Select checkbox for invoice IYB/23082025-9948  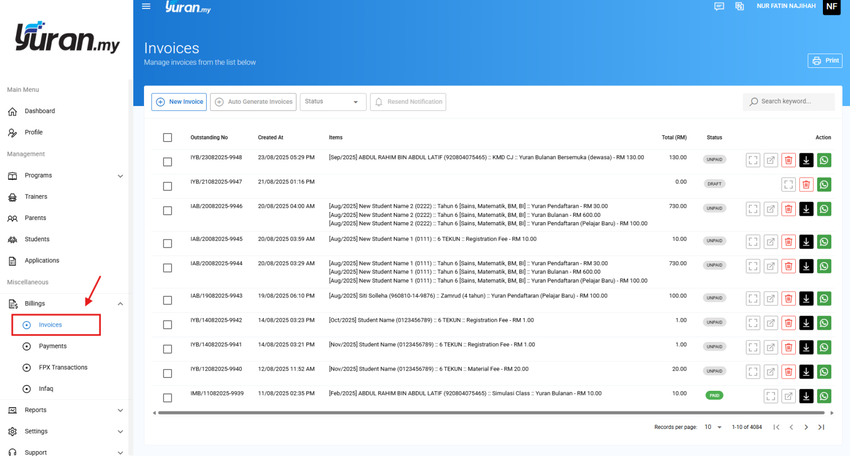[x=168, y=162]
